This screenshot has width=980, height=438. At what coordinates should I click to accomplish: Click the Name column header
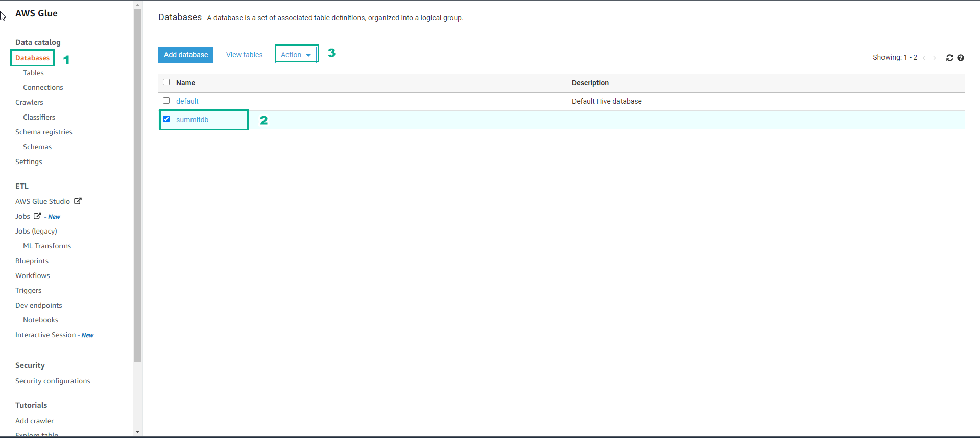point(185,83)
